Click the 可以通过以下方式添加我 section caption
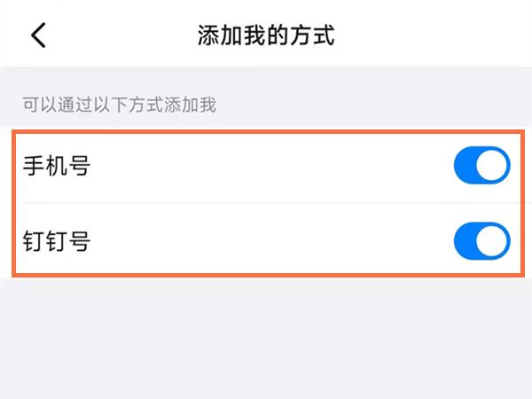The width and height of the screenshot is (532, 399). pos(120,106)
